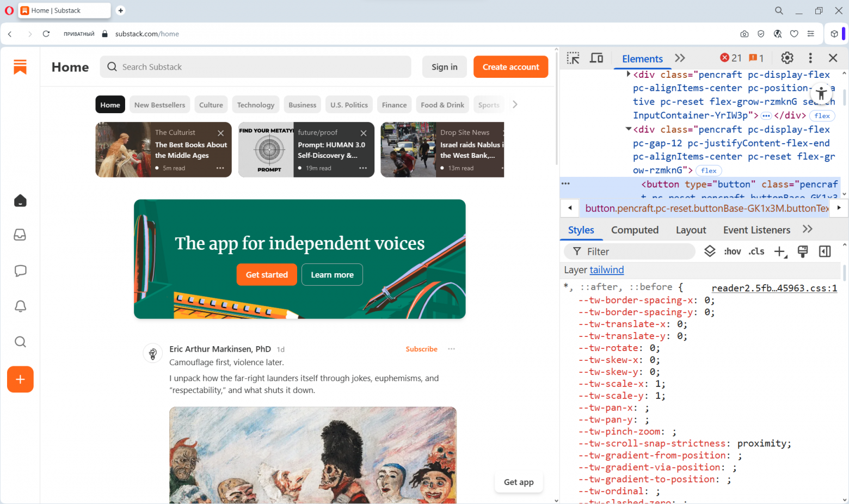Select the U.S. Politics category tab
Viewport: 849px width, 504px height.
tap(348, 105)
